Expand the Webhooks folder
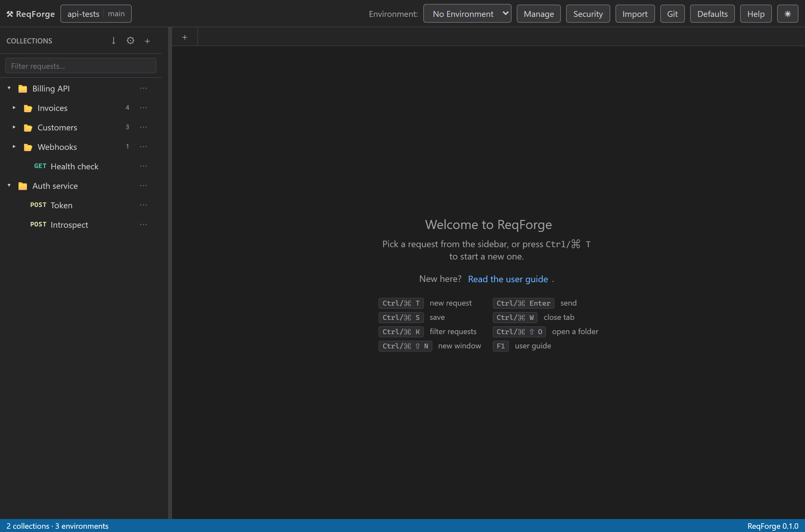 14,147
